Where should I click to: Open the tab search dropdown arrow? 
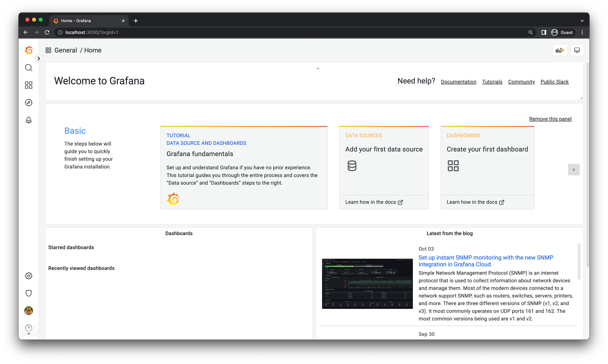coord(582,21)
